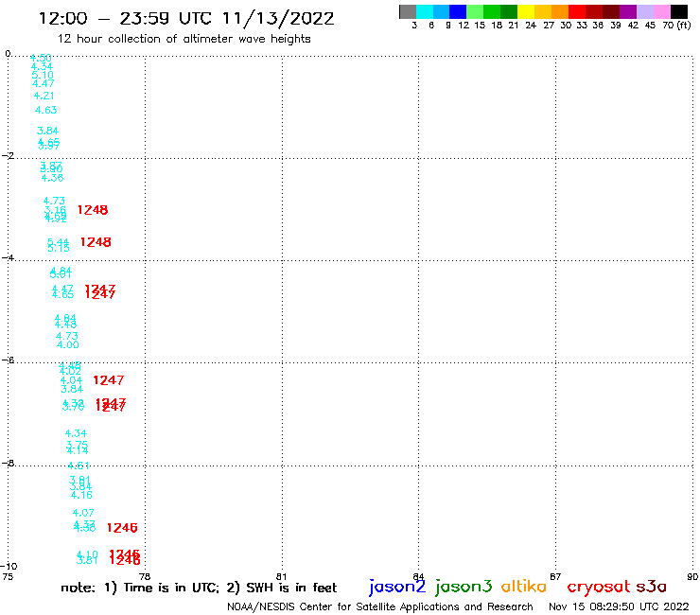Click the wave height value '4.21'

pos(44,96)
